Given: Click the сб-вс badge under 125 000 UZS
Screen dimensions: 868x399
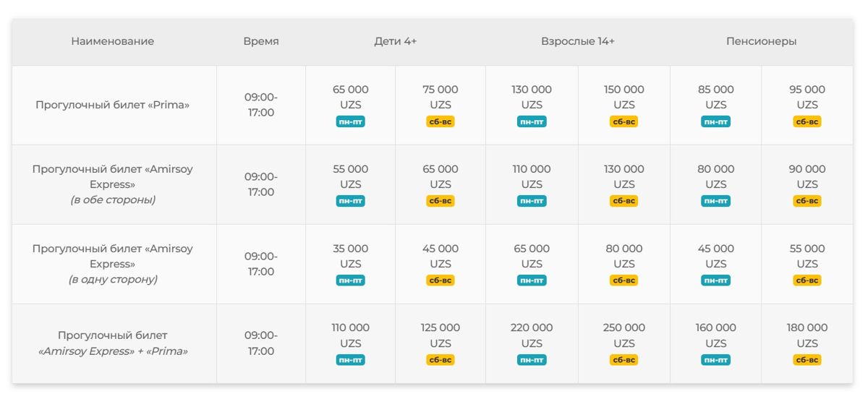Looking at the screenshot, I should coord(440,360).
